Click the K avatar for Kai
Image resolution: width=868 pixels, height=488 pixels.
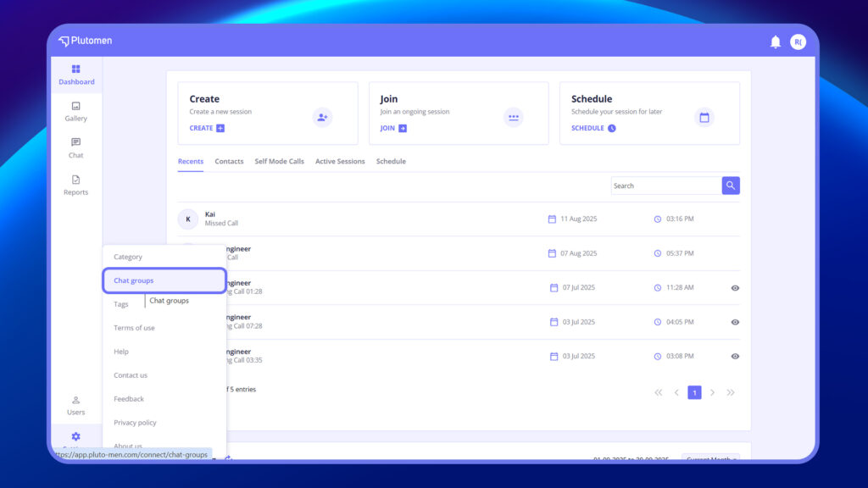(x=188, y=219)
